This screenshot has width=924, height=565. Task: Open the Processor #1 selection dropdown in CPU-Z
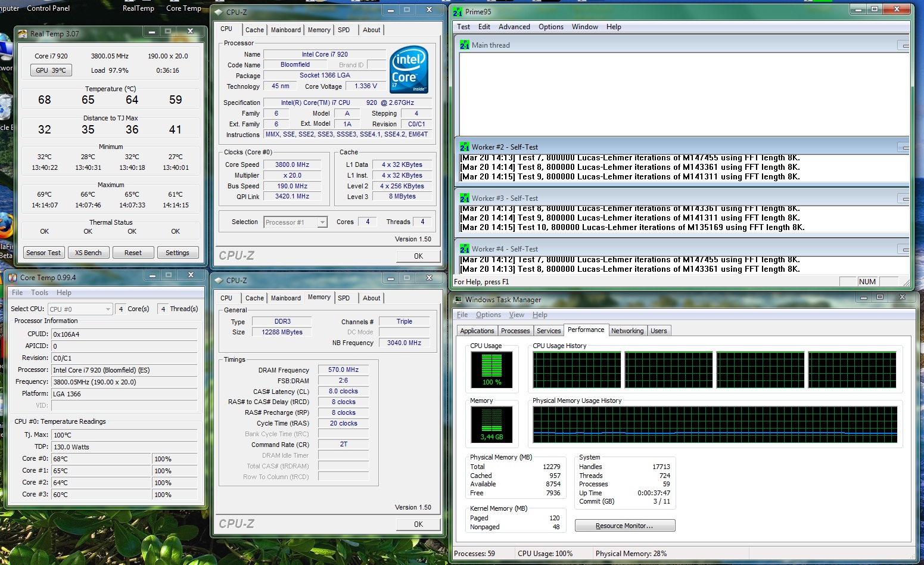295,222
